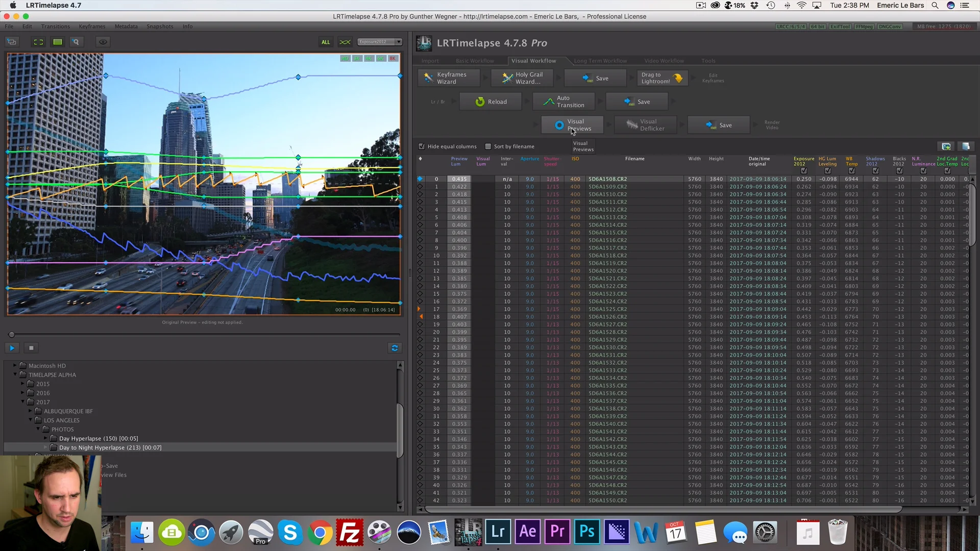Click keyframe diamond of row 0
The image size is (980, 551).
coord(420,179)
